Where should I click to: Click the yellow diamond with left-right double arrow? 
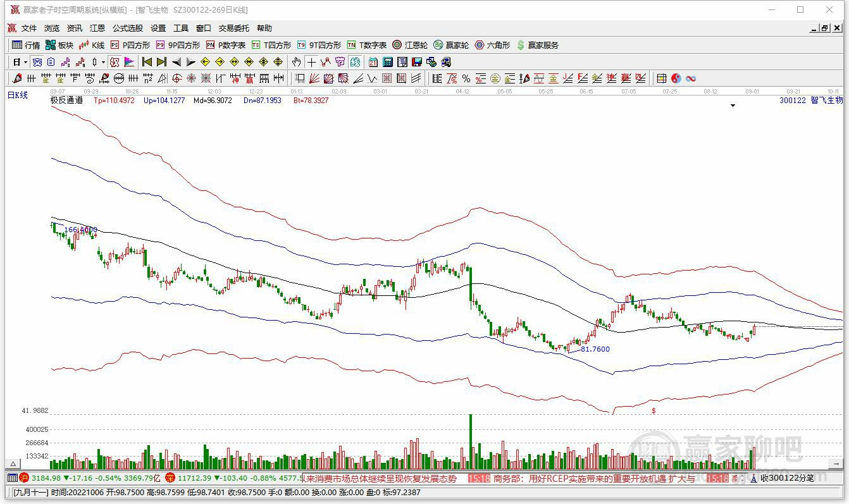click(x=234, y=62)
